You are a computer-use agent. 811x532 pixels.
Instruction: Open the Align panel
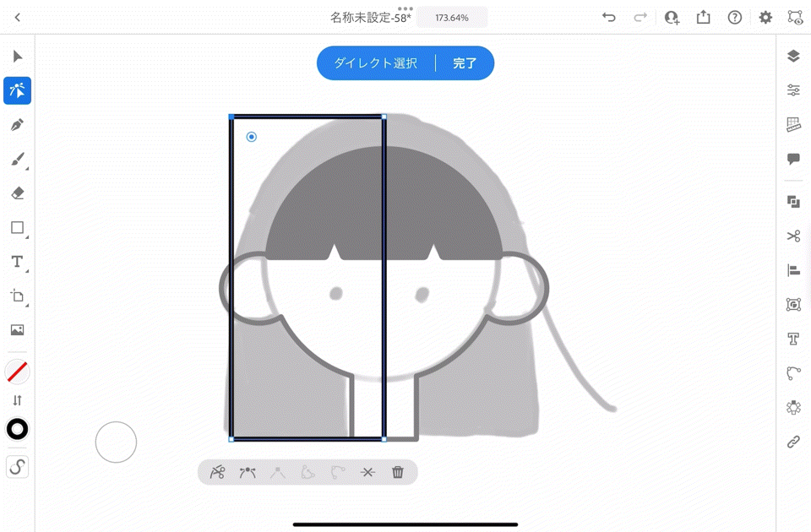tap(793, 270)
